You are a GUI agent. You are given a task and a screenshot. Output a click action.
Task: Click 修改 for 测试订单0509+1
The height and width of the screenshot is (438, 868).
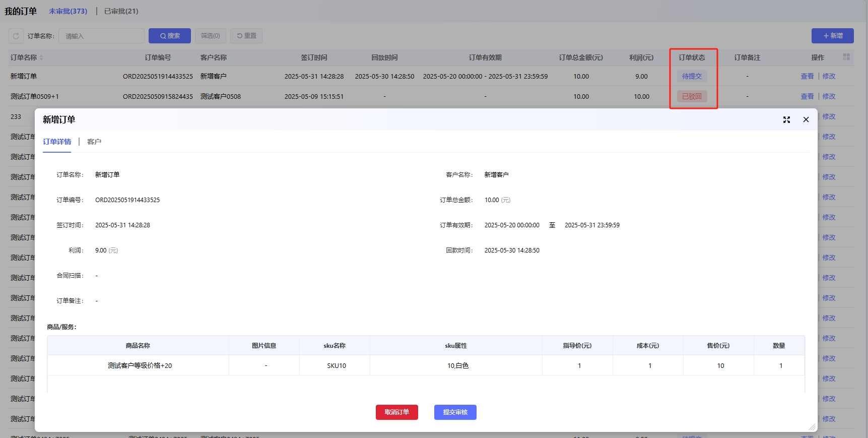[x=829, y=96]
